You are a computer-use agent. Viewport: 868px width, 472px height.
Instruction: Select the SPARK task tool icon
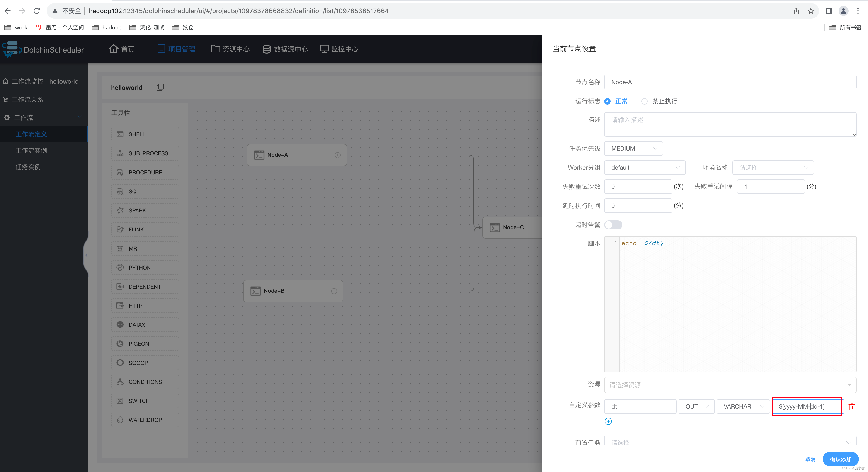click(120, 210)
